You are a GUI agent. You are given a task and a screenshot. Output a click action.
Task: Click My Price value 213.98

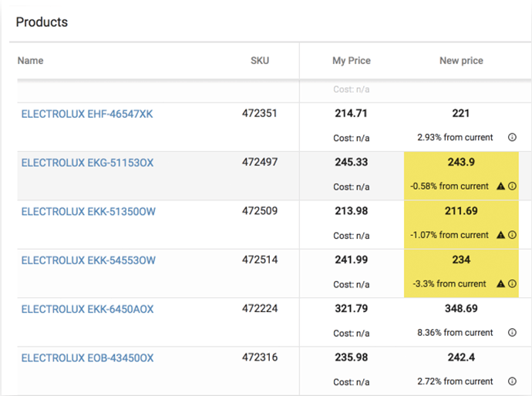[351, 211]
